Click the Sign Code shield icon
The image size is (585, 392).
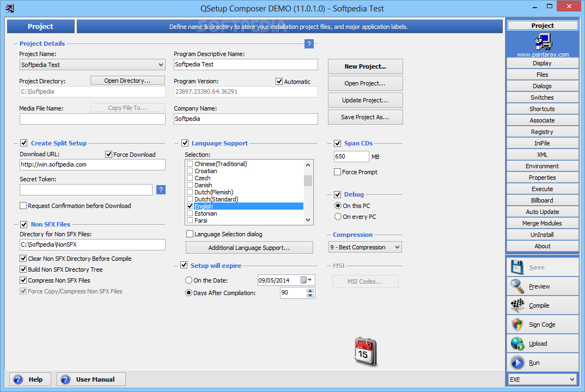(517, 324)
